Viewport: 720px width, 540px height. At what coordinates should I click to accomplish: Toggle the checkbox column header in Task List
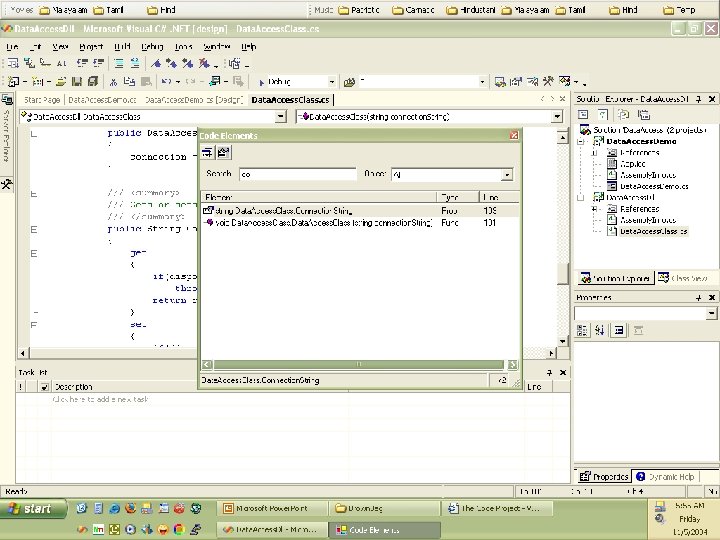[x=44, y=387]
